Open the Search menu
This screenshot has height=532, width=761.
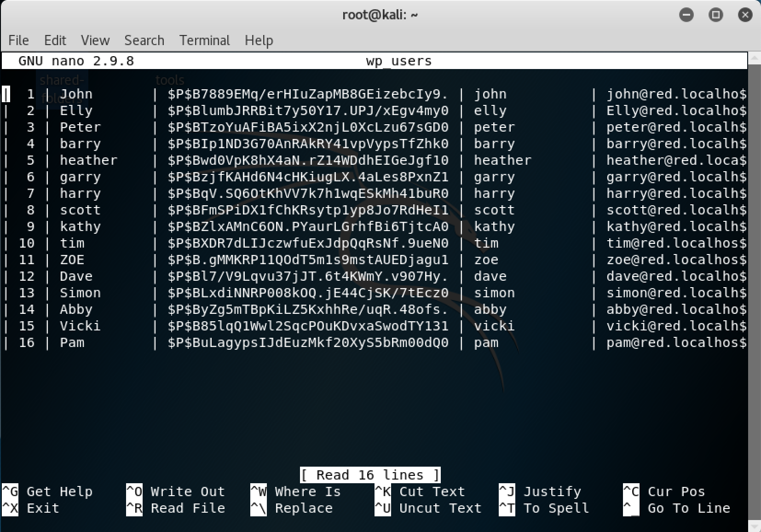144,40
